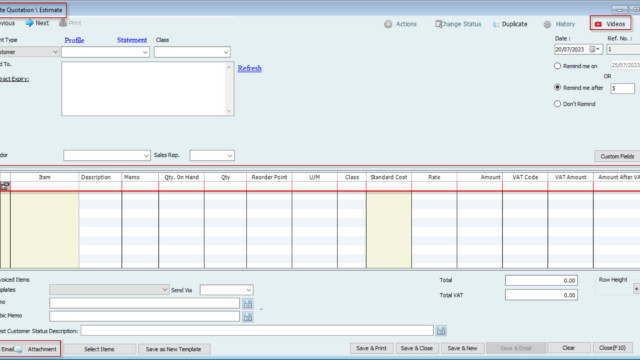Click save icon next to Customer Status Description
The height and width of the screenshot is (360, 640).
pyautogui.click(x=441, y=331)
